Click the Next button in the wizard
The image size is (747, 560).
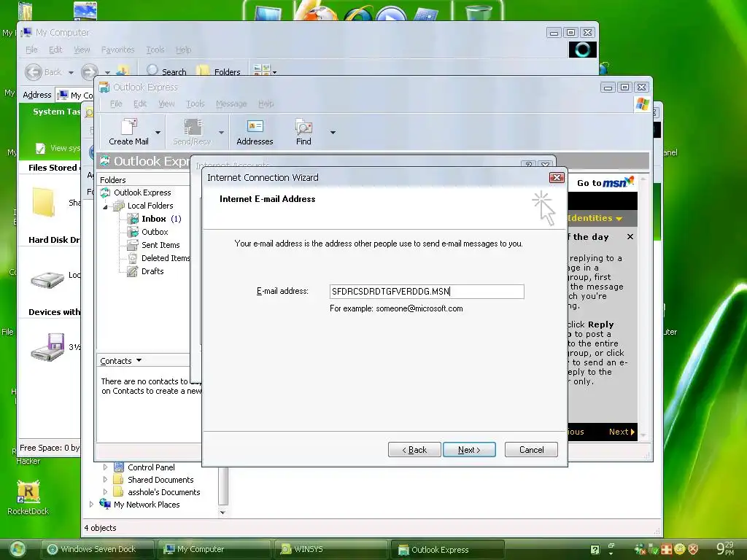coord(469,449)
